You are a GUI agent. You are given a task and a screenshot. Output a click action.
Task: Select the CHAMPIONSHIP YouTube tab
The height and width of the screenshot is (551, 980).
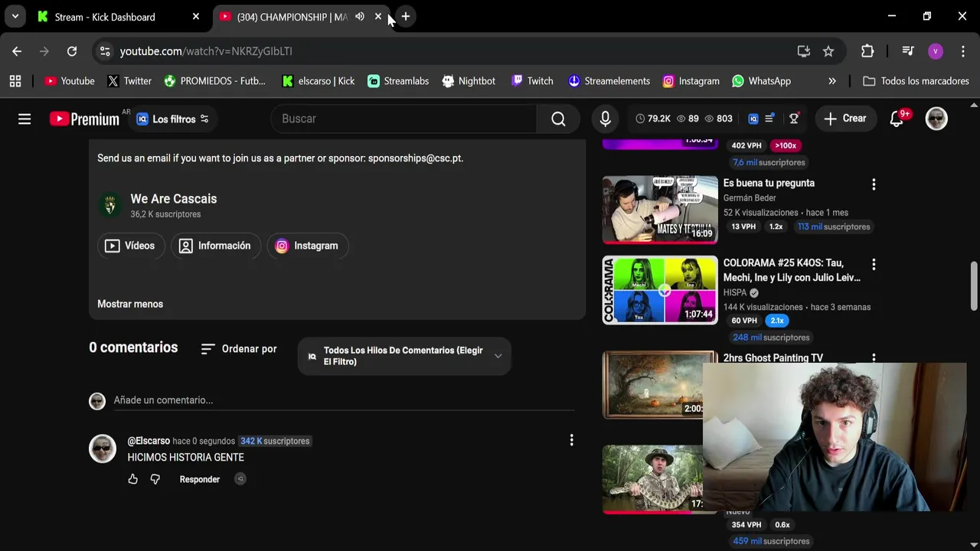click(x=291, y=16)
